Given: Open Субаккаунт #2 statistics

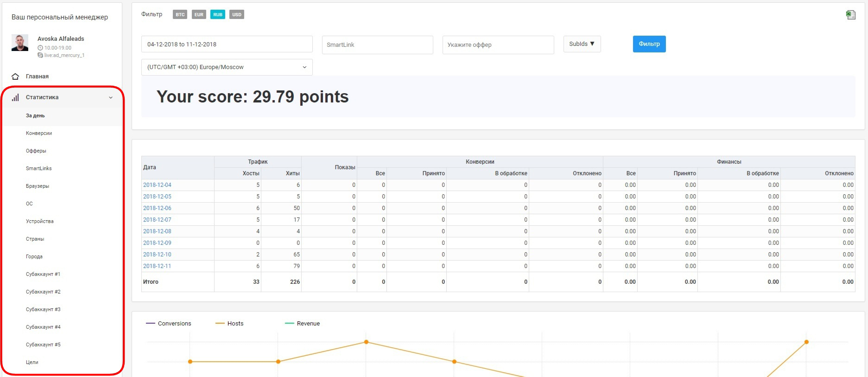Looking at the screenshot, I should (x=43, y=292).
